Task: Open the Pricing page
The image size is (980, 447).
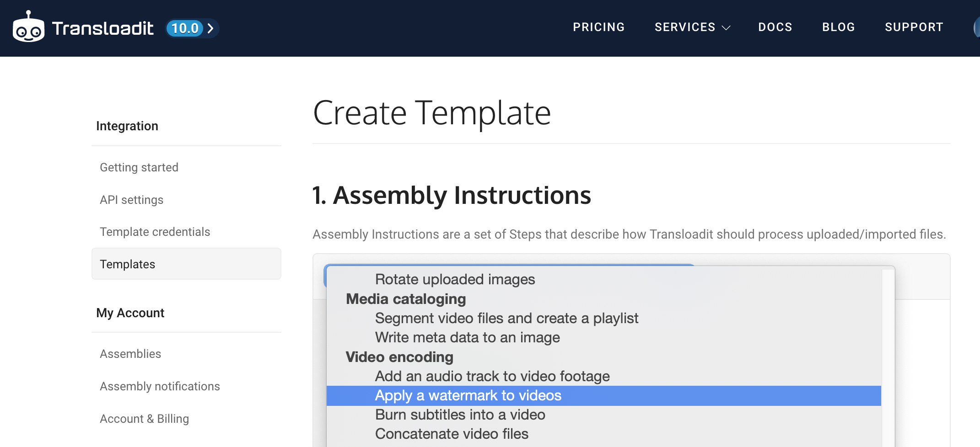Action: (598, 27)
